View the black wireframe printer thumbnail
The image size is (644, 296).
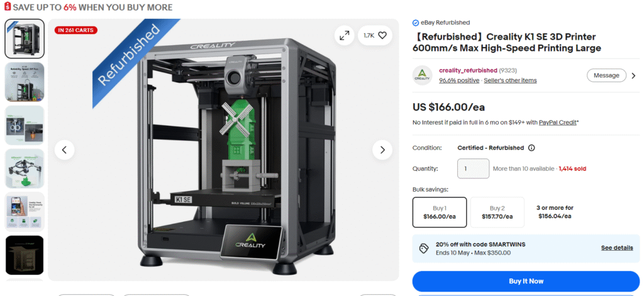(25, 255)
